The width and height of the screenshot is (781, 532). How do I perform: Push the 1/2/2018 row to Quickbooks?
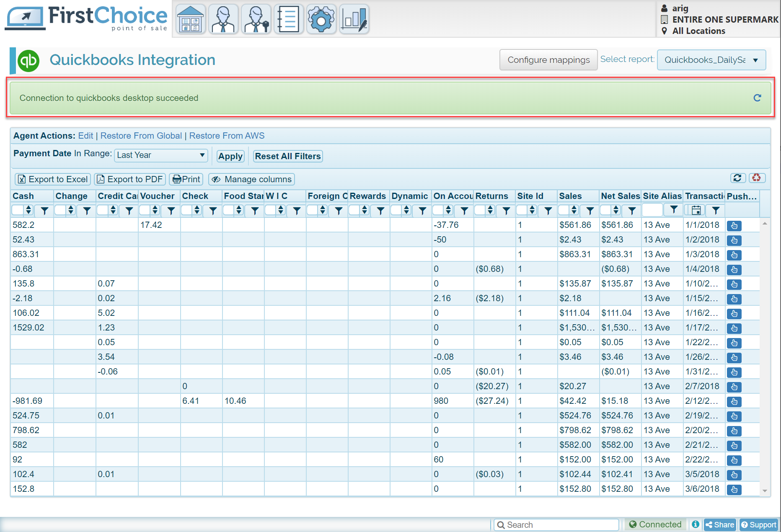pyautogui.click(x=734, y=240)
